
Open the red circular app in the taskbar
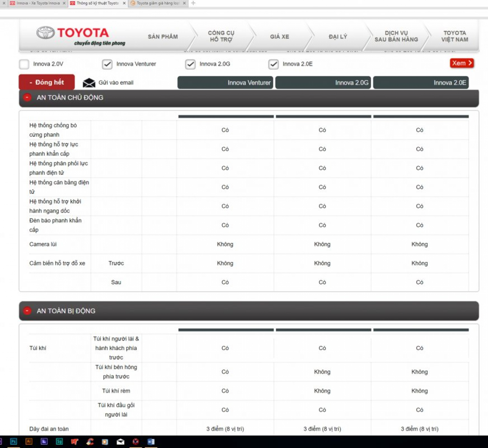click(136, 442)
